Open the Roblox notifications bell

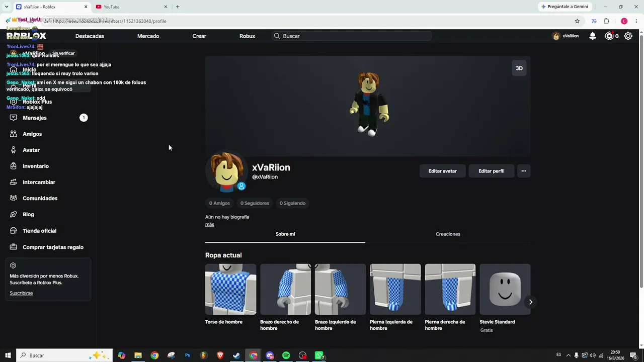[593, 36]
